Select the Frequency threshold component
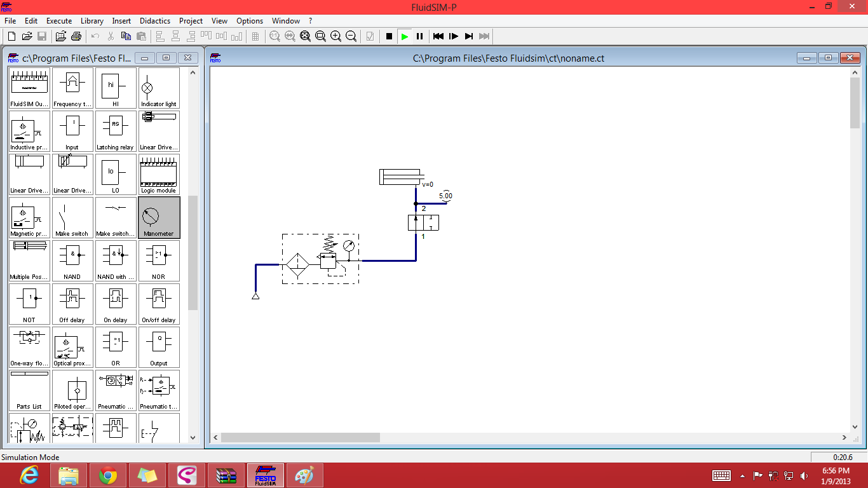Screen dimensions: 868x488 click(72, 88)
